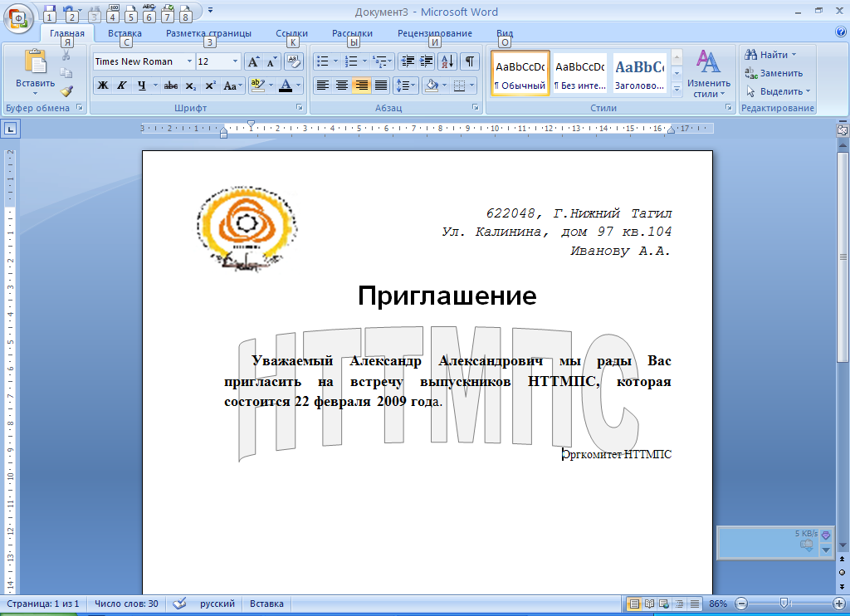Image resolution: width=850 pixels, height=616 pixels.
Task: Toggle paragraph marks visibility (¶)
Action: [x=470, y=61]
